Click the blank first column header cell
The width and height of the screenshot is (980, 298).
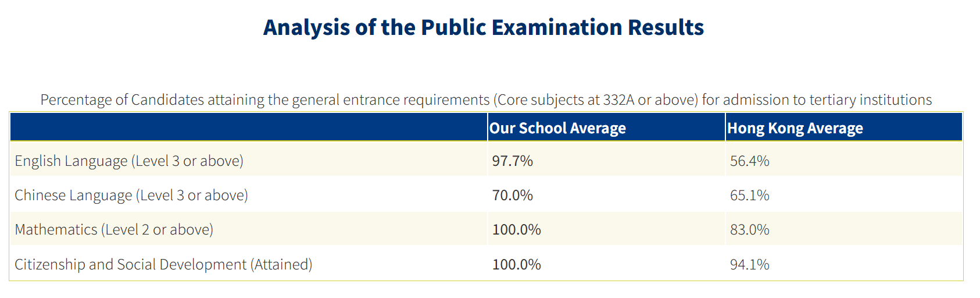pos(248,127)
